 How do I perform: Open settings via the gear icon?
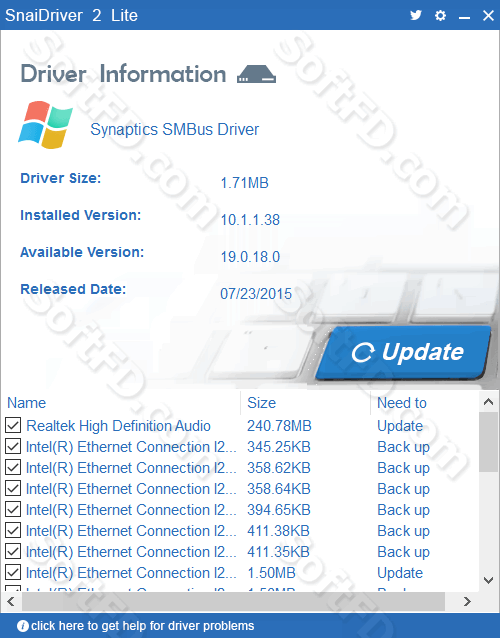tap(440, 15)
